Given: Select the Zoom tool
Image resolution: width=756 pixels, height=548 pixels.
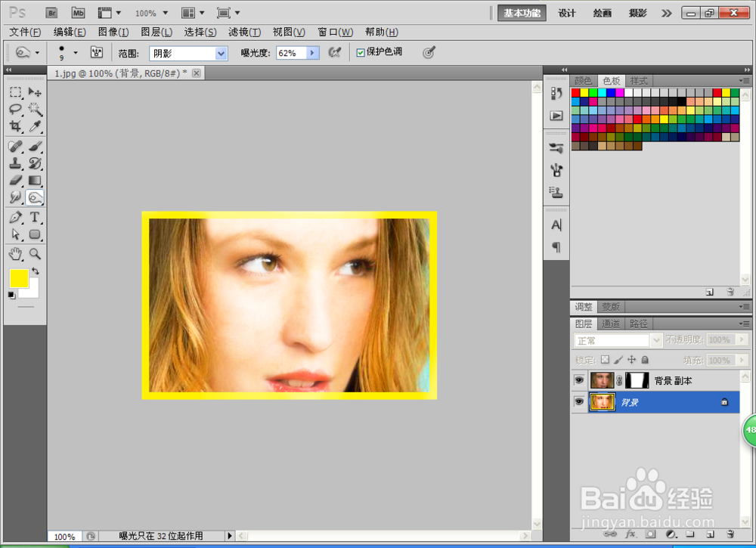Looking at the screenshot, I should click(x=35, y=253).
